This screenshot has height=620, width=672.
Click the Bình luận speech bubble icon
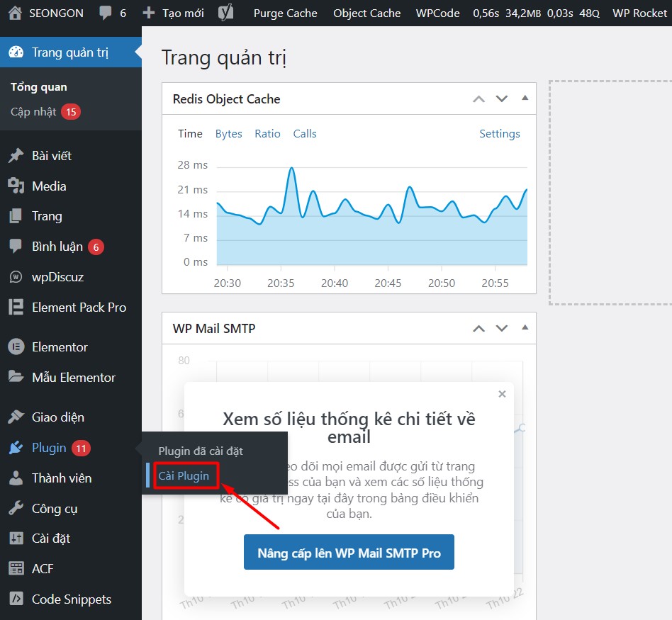click(16, 247)
